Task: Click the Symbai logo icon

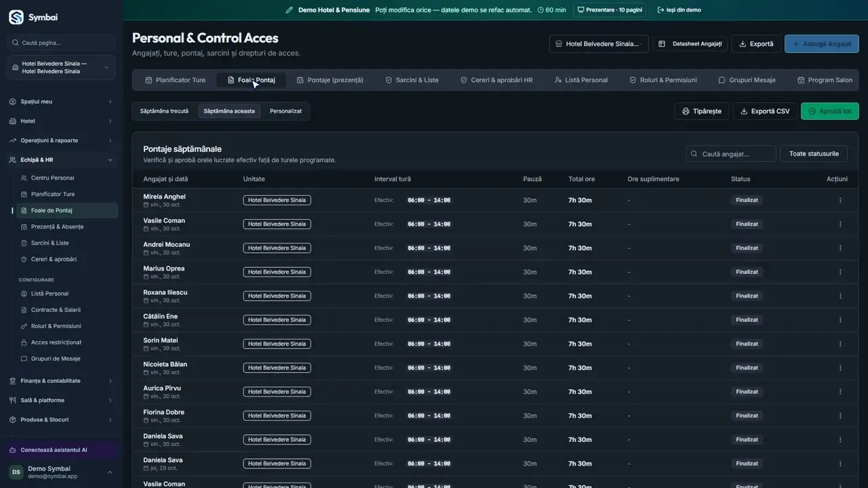Action: pyautogui.click(x=16, y=17)
